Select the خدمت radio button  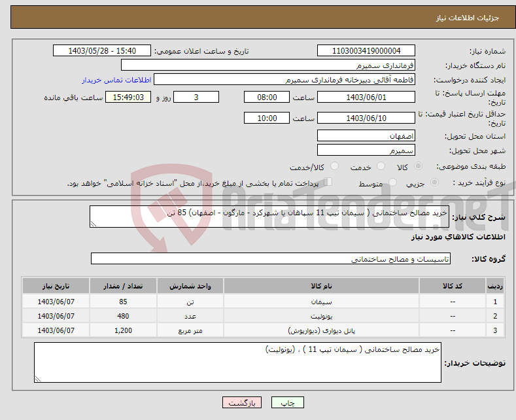tap(381, 166)
